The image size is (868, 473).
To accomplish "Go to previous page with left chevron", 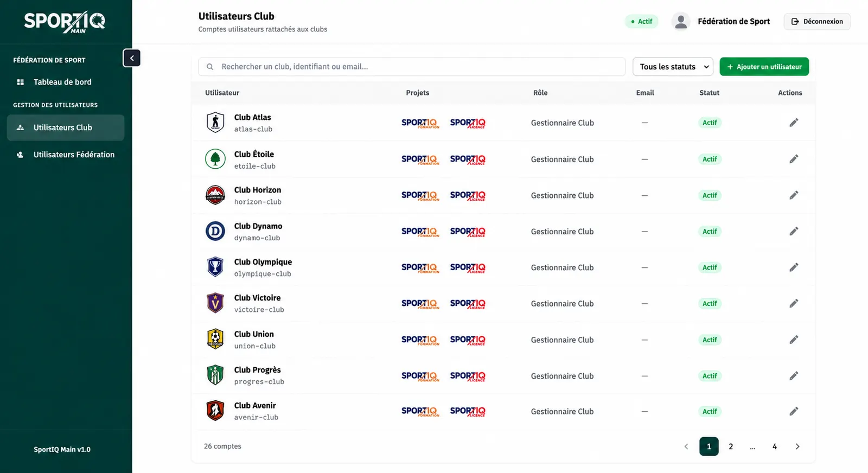I will tap(686, 446).
